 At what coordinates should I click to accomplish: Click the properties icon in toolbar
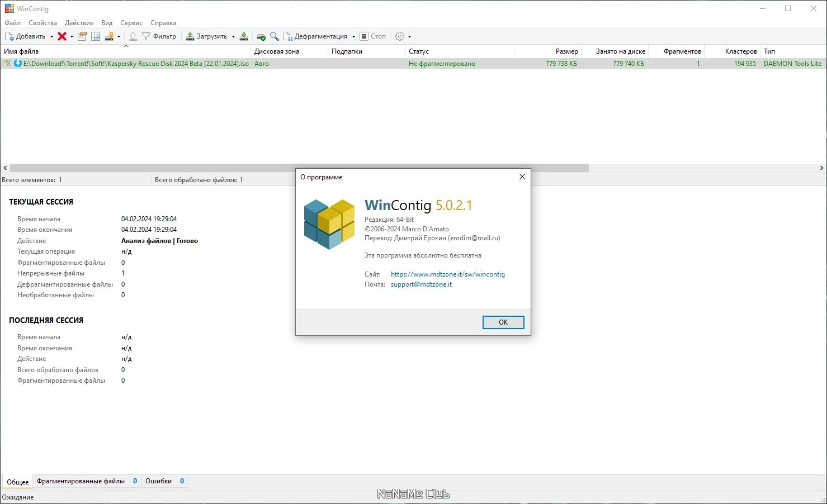[82, 36]
